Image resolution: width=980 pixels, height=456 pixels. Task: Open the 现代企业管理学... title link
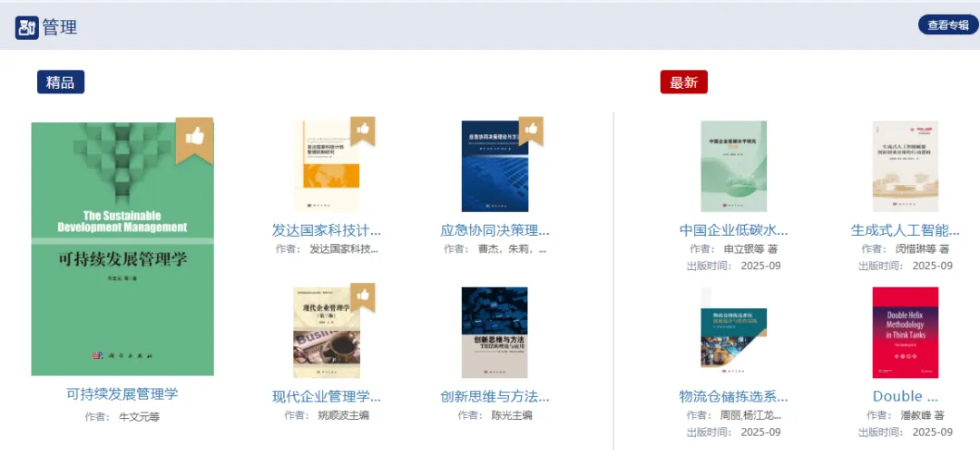pos(327,396)
